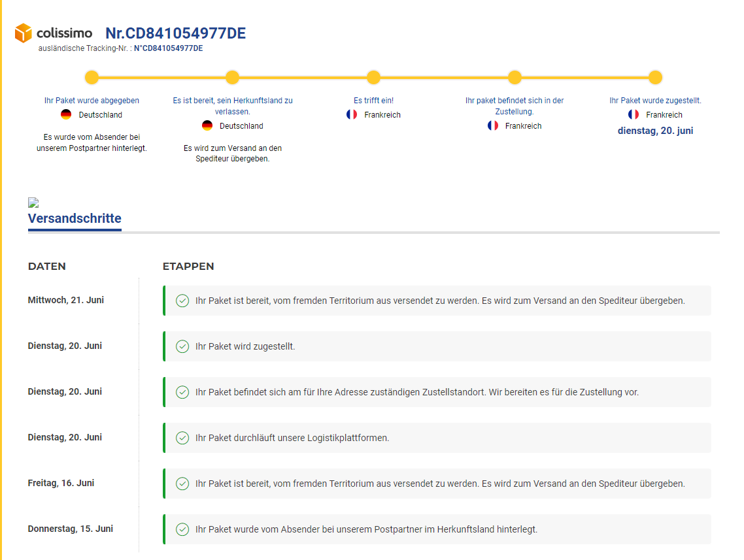The width and height of the screenshot is (744, 560).
Task: Click the Zustellstandort status message row
Action: click(x=436, y=392)
